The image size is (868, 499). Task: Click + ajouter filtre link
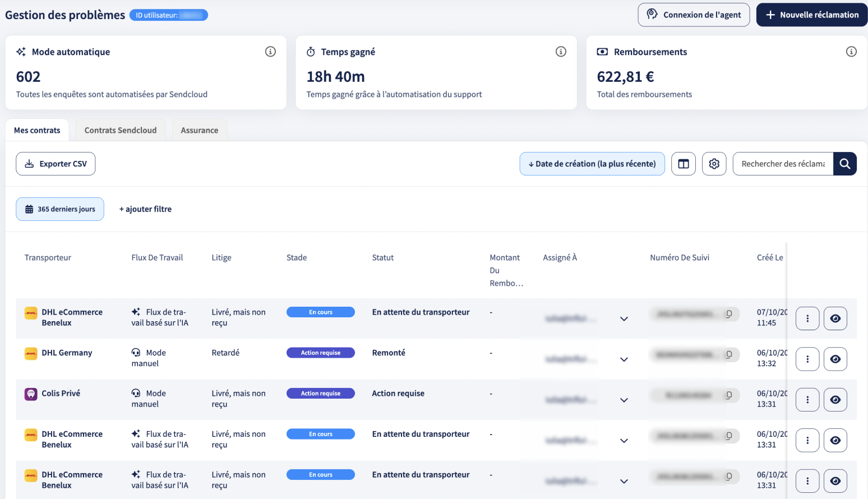tap(145, 209)
